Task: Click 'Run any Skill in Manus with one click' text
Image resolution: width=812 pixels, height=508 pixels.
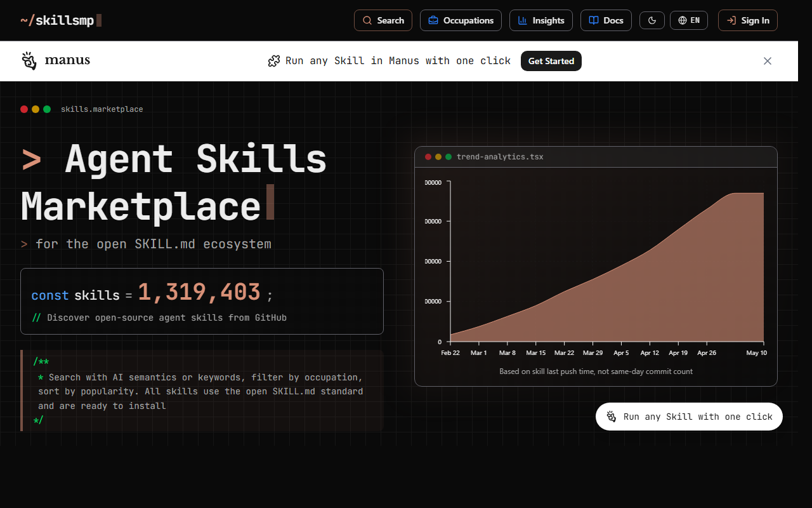Action: (x=398, y=61)
